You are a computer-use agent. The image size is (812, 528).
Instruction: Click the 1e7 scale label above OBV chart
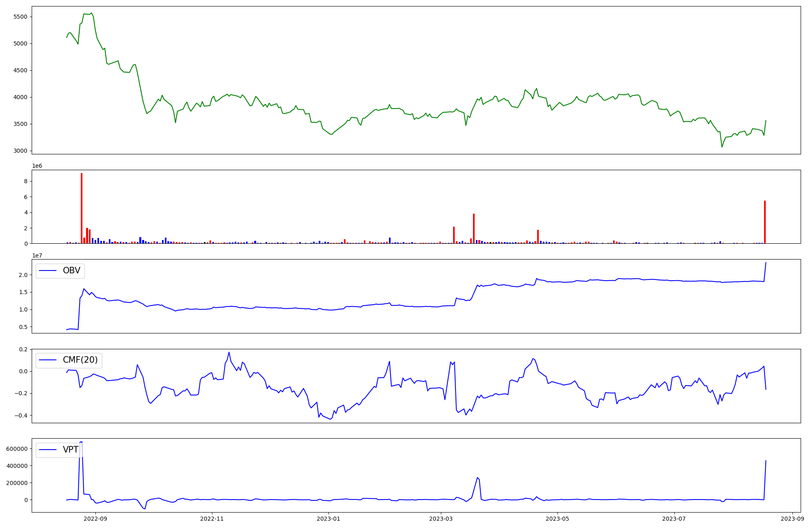point(37,255)
